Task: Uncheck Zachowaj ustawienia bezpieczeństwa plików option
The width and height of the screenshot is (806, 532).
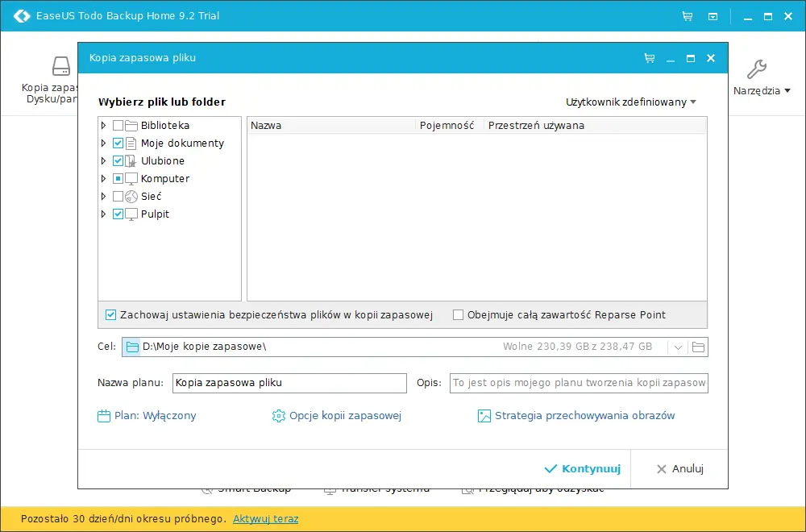Action: coord(110,315)
